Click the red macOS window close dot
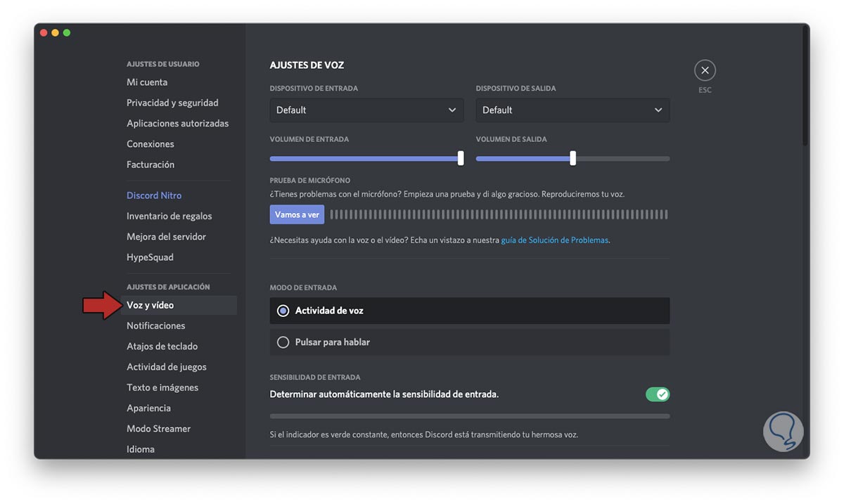The image size is (844, 504). point(44,33)
